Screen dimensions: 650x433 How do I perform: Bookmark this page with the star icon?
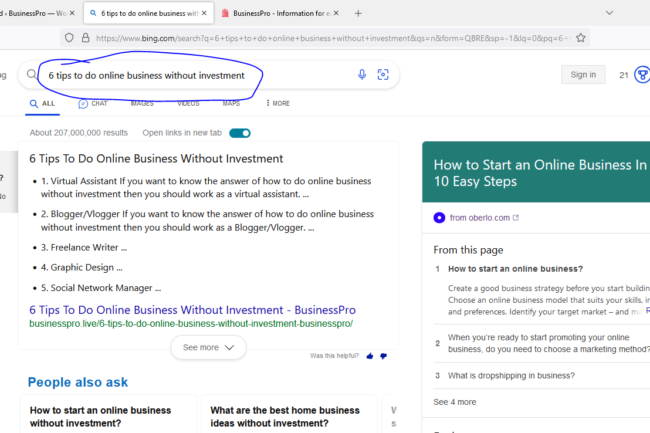point(581,38)
